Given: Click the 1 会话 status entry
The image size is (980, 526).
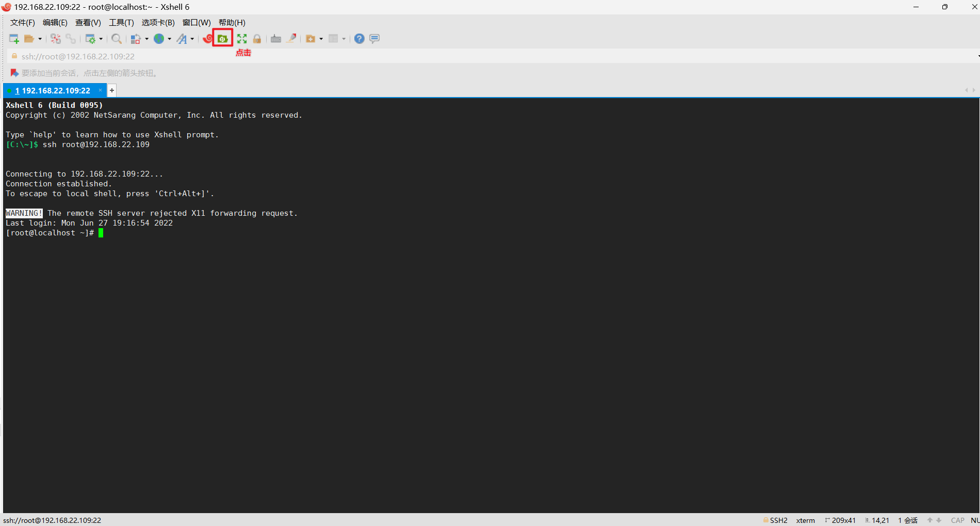Looking at the screenshot, I should [x=908, y=520].
